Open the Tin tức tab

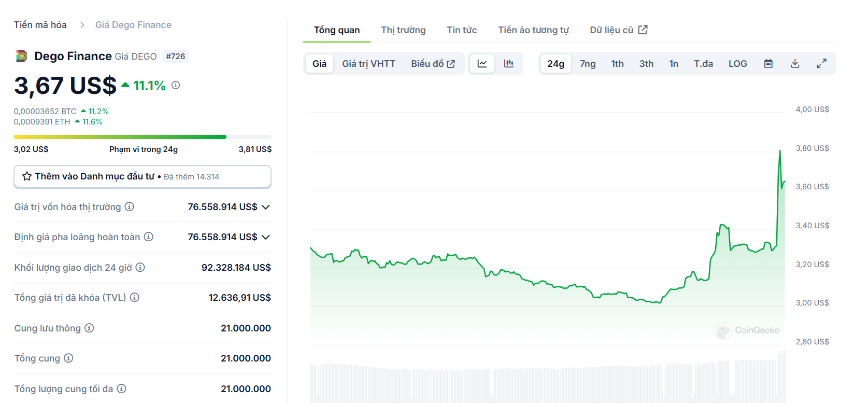click(x=462, y=30)
